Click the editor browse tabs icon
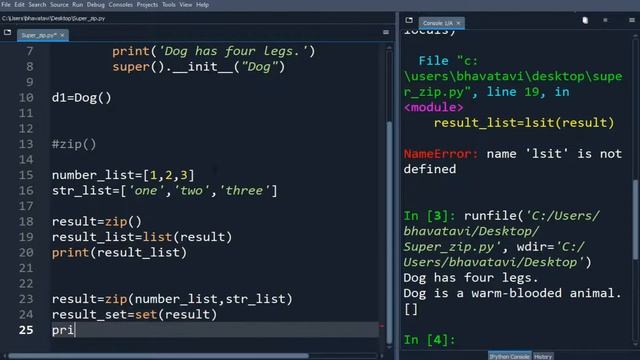This screenshot has width=640, height=360. click(x=7, y=32)
